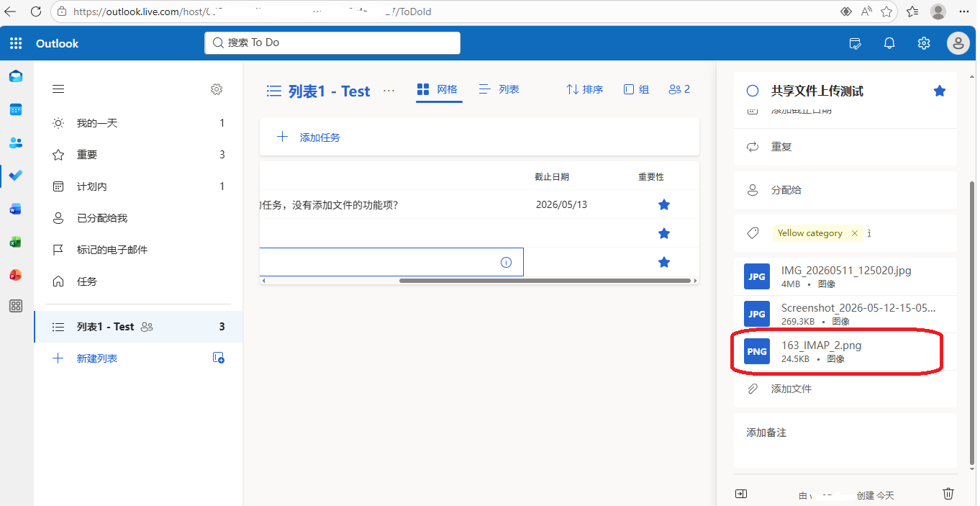This screenshot has width=980, height=506.
Task: Open People from the left app rail
Action: pyautogui.click(x=16, y=143)
